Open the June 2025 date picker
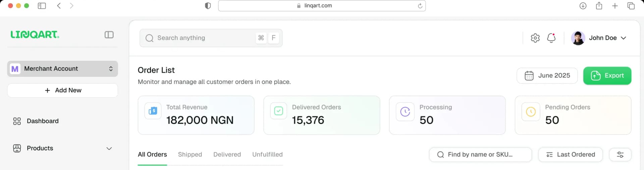Image resolution: width=644 pixels, height=170 pixels. (x=547, y=76)
